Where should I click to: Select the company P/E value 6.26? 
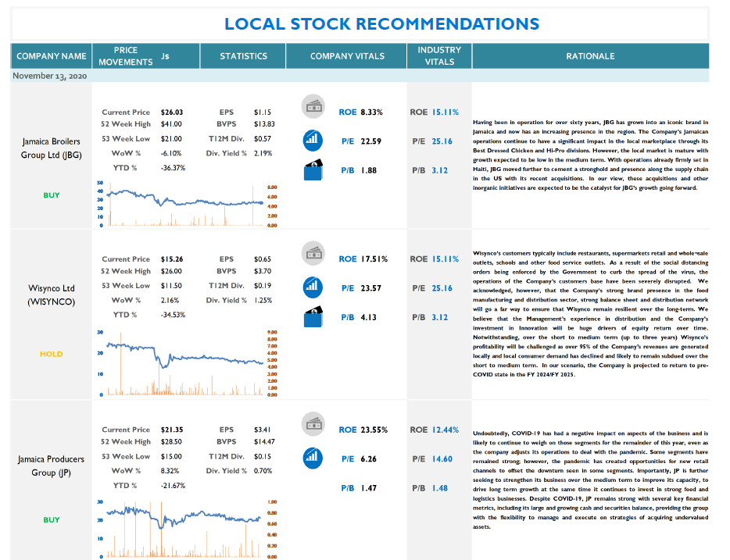368,459
